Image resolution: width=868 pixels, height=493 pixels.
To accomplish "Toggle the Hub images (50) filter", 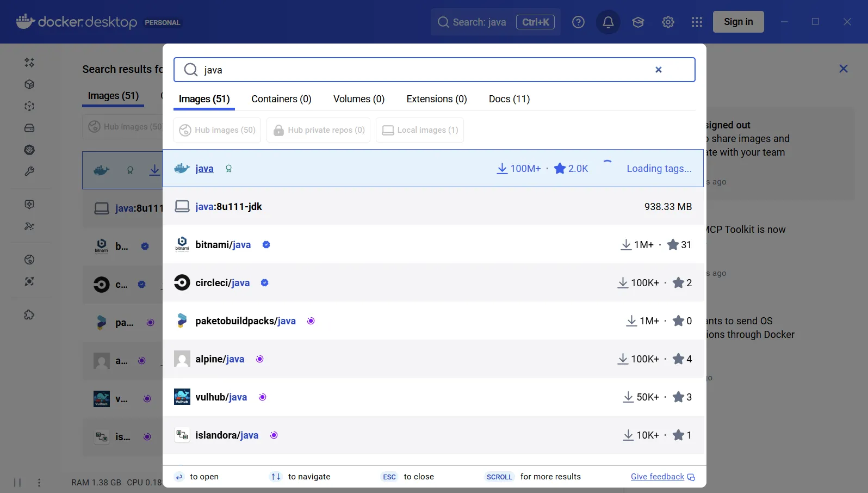I will pyautogui.click(x=217, y=130).
